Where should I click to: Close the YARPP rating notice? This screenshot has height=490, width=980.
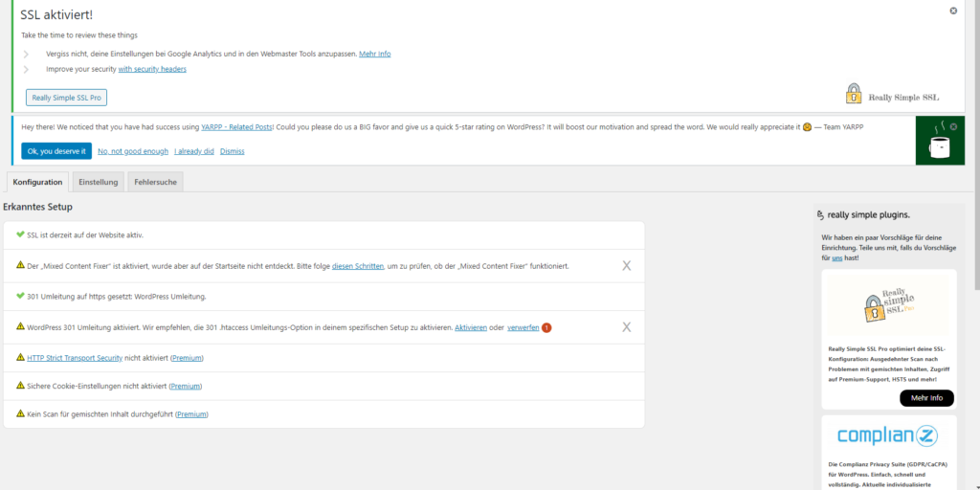click(953, 126)
